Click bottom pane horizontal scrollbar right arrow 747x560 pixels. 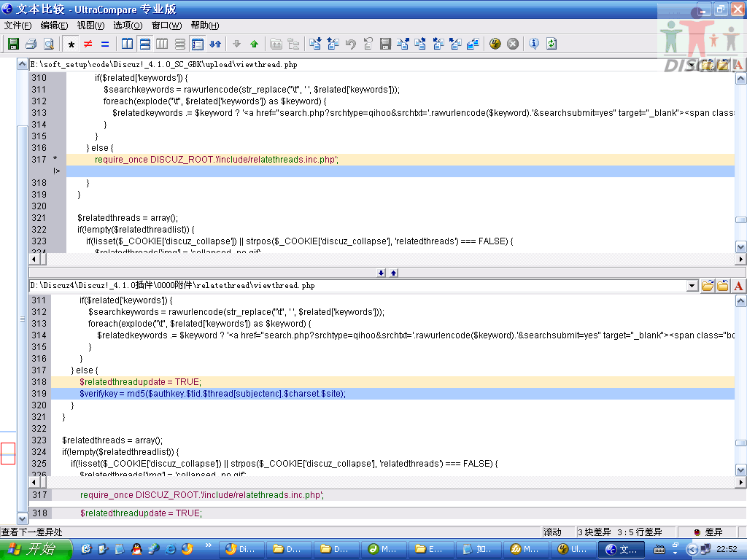(740, 483)
